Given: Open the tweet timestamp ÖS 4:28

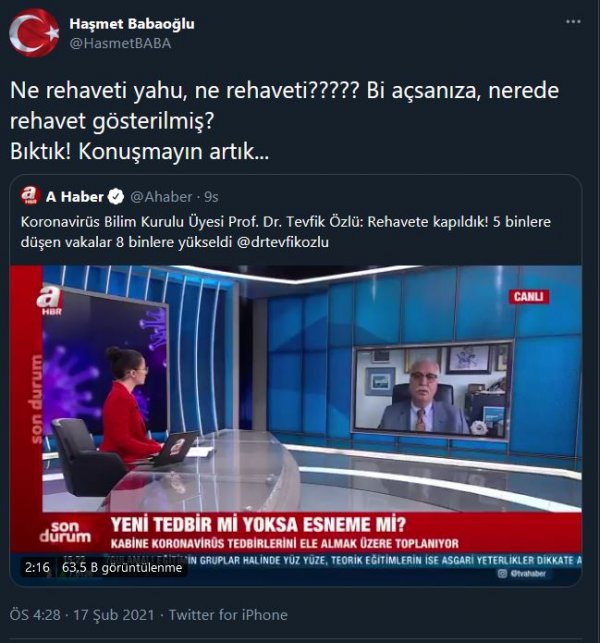Looking at the screenshot, I should 35,615.
